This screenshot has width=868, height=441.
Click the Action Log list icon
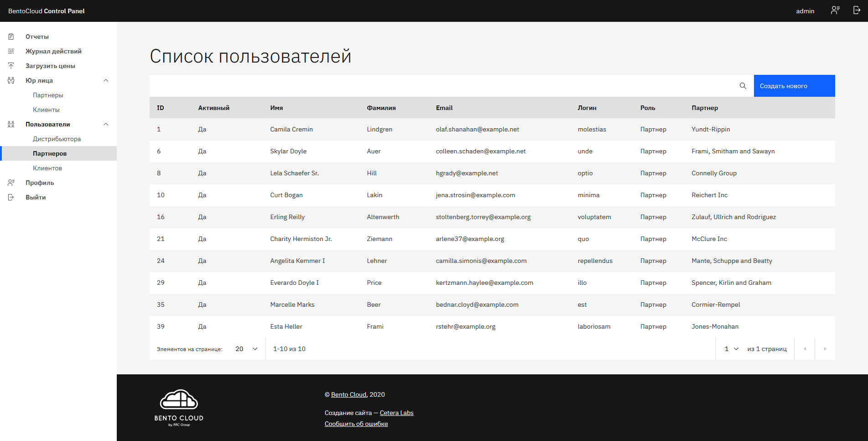(11, 51)
